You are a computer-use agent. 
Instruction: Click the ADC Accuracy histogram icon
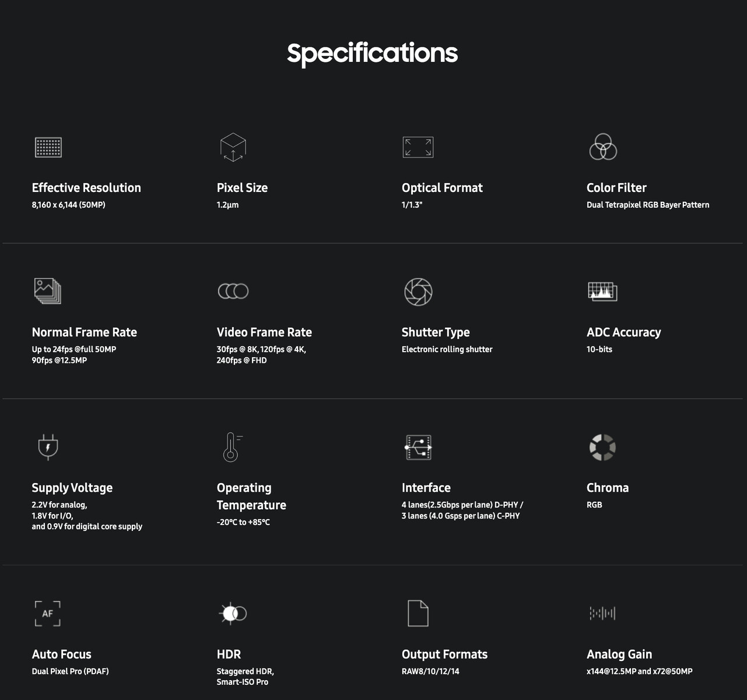pyautogui.click(x=602, y=291)
